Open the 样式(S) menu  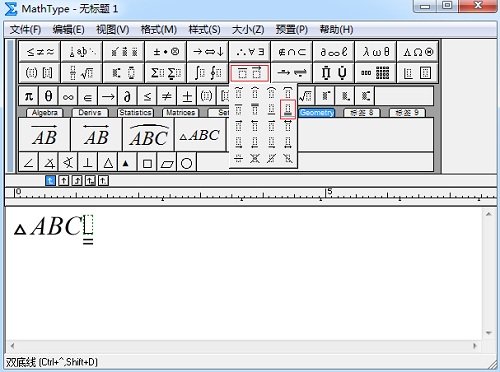click(x=204, y=30)
